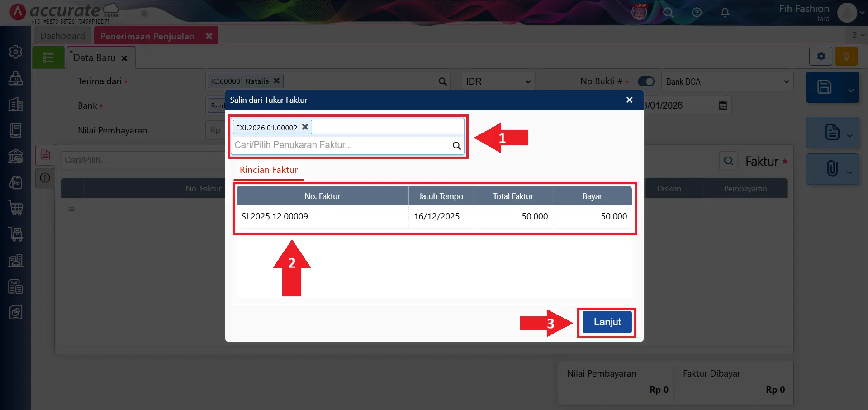Expand the user profile menu arrow
The height and width of the screenshot is (410, 868).
862,13
